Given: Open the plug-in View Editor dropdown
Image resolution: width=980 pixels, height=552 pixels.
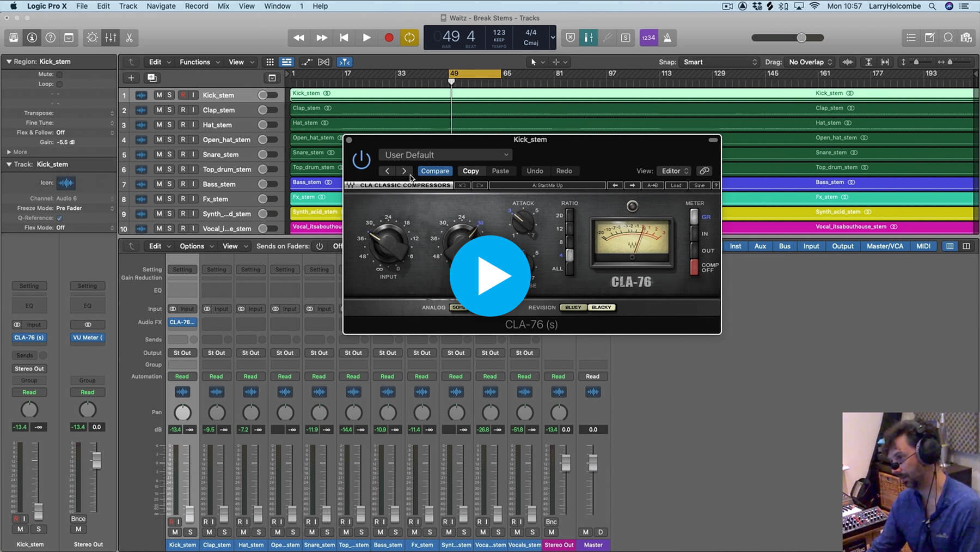Looking at the screenshot, I should point(674,171).
